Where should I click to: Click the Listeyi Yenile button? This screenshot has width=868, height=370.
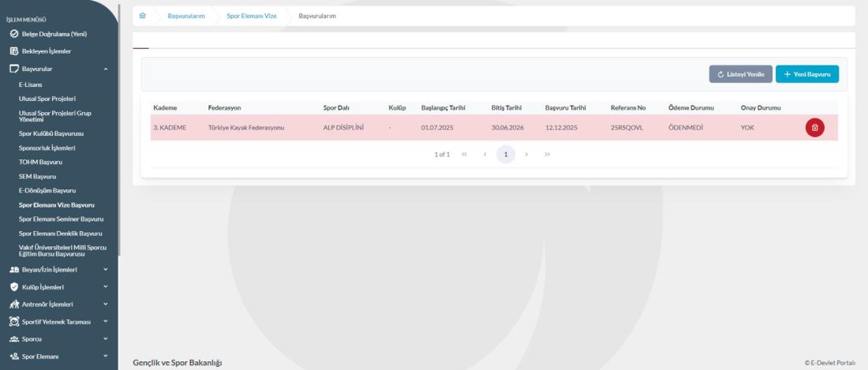tap(739, 74)
